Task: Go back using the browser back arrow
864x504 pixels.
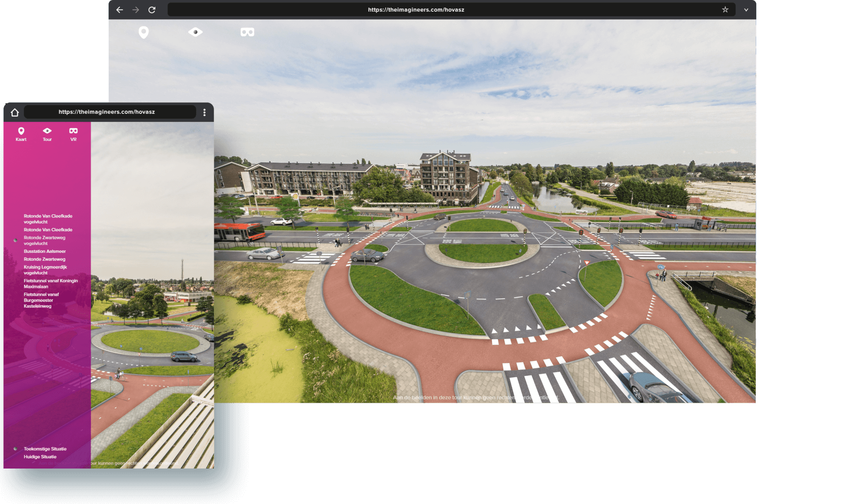Action: 119,10
